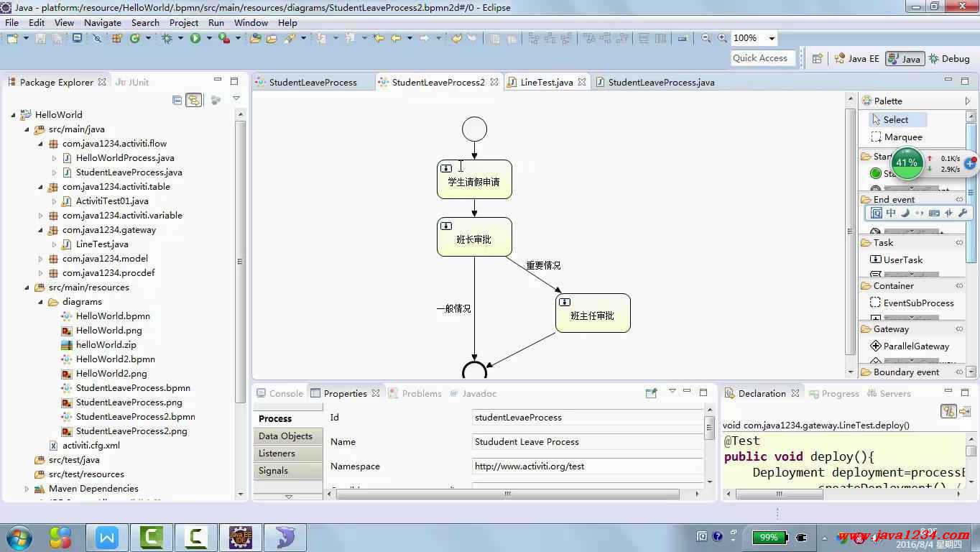The width and height of the screenshot is (980, 552).
Task: Switch to the Debug perspective
Action: [949, 59]
